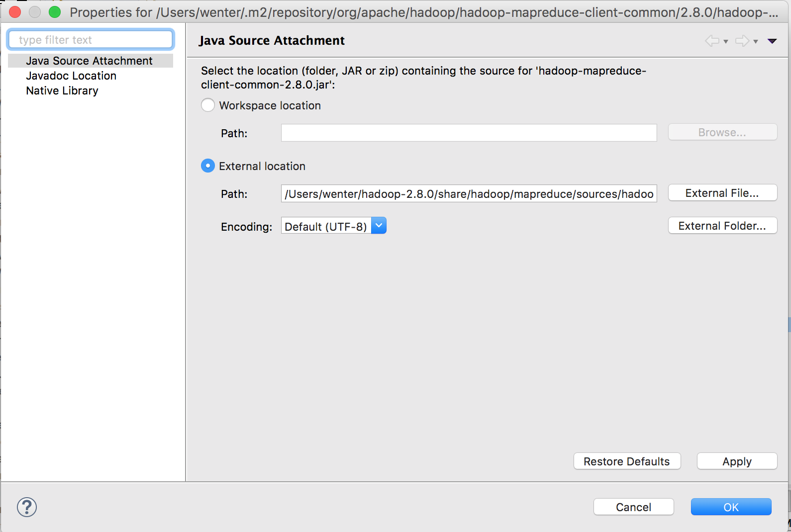Select Java Source Attachment in sidebar
791x532 pixels.
pyautogui.click(x=90, y=61)
